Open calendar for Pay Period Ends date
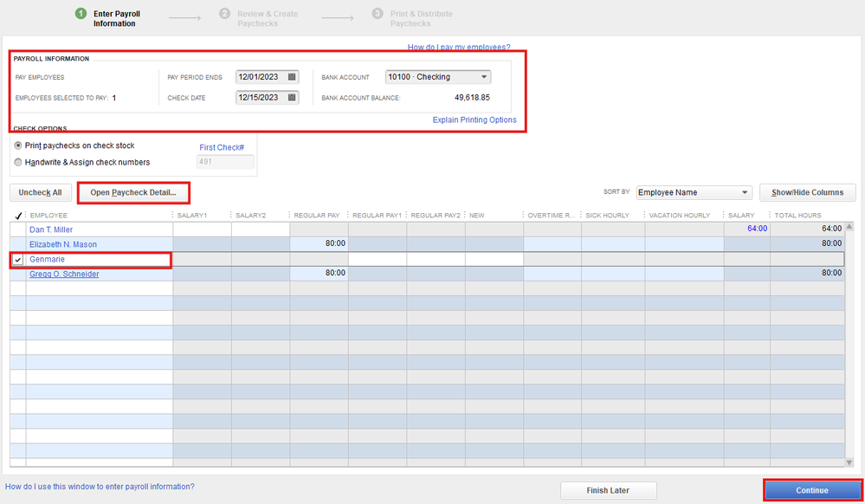865x504 pixels. click(292, 77)
